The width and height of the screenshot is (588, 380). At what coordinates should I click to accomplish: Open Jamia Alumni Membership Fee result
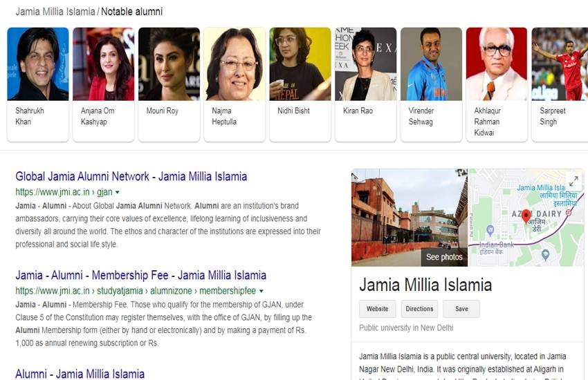point(140,275)
